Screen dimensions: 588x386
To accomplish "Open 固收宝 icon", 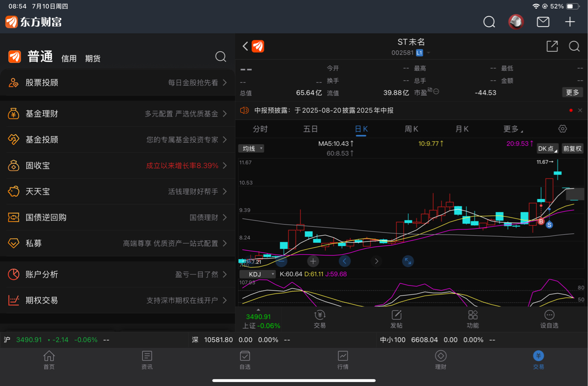I will point(14,165).
